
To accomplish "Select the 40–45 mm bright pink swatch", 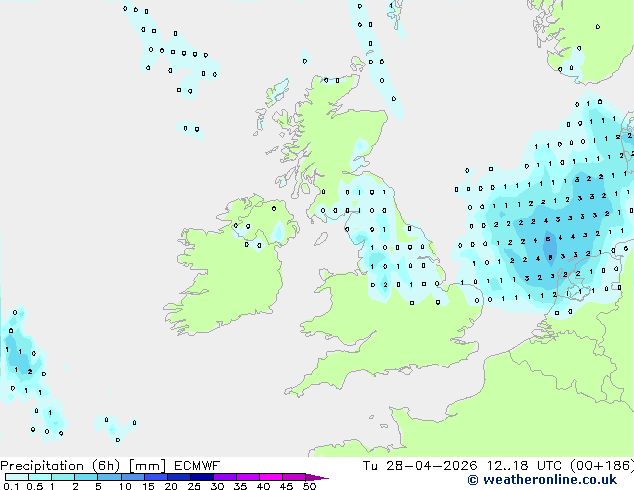I will tap(271, 477).
